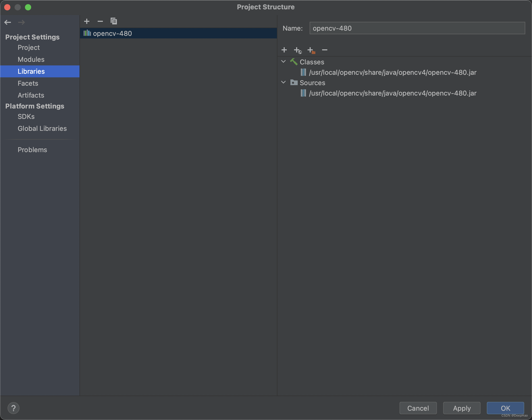Image resolution: width=532 pixels, height=420 pixels.
Task: Remove selected root with minus icon
Action: point(325,50)
